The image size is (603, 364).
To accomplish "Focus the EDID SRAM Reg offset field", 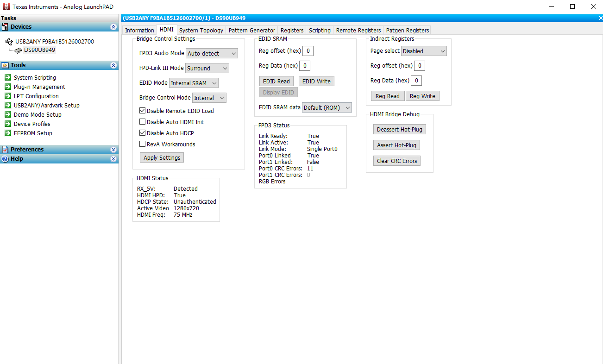I will [x=308, y=51].
